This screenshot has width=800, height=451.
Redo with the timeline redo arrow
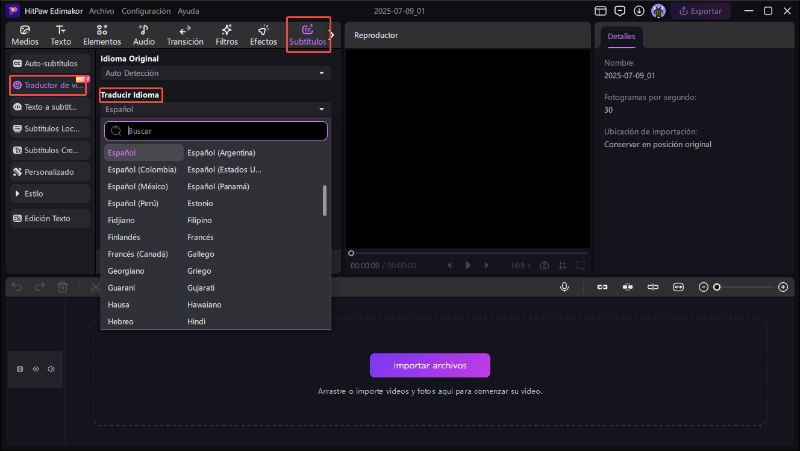click(40, 287)
